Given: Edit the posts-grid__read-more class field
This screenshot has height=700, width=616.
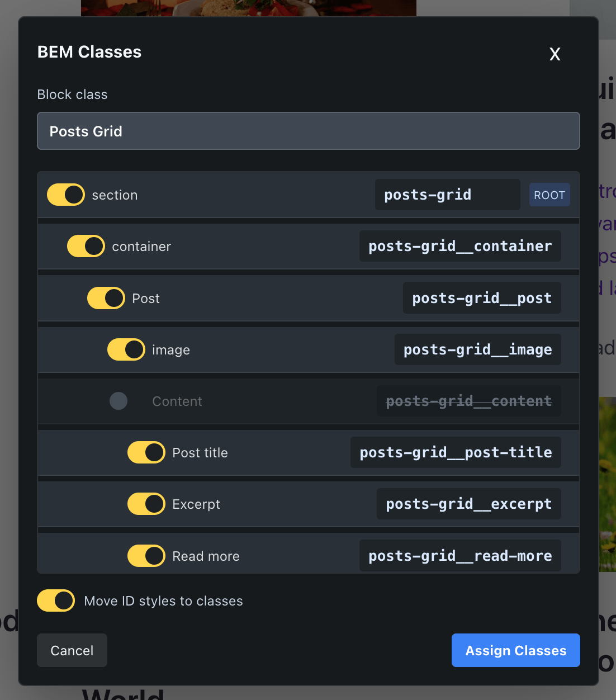Looking at the screenshot, I should tap(460, 556).
